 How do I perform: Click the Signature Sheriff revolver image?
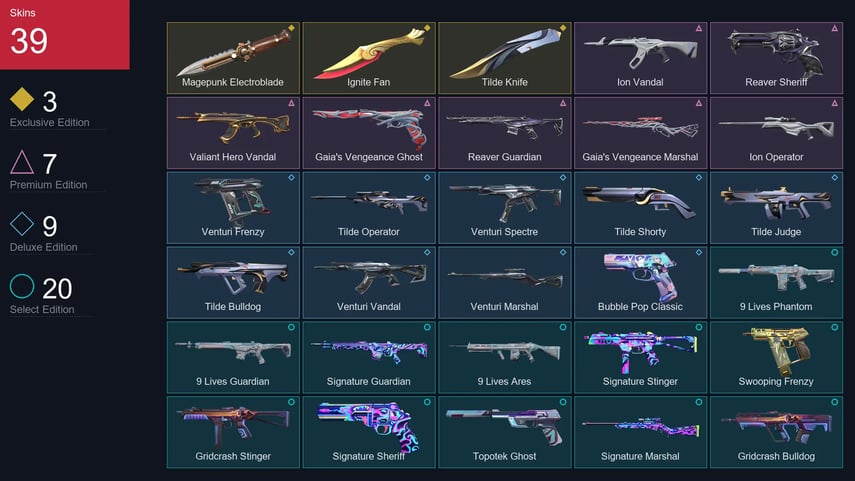(369, 426)
